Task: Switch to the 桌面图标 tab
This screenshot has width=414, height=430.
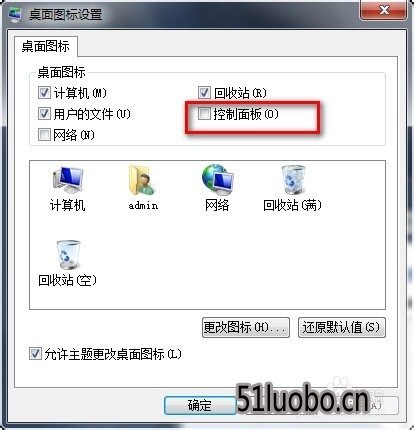Action: click(x=46, y=46)
